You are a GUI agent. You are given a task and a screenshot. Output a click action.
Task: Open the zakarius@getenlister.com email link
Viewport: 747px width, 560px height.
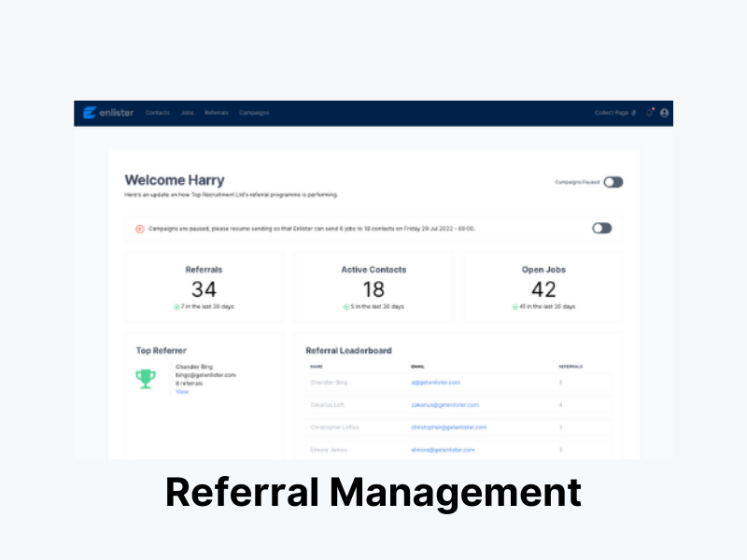(445, 405)
